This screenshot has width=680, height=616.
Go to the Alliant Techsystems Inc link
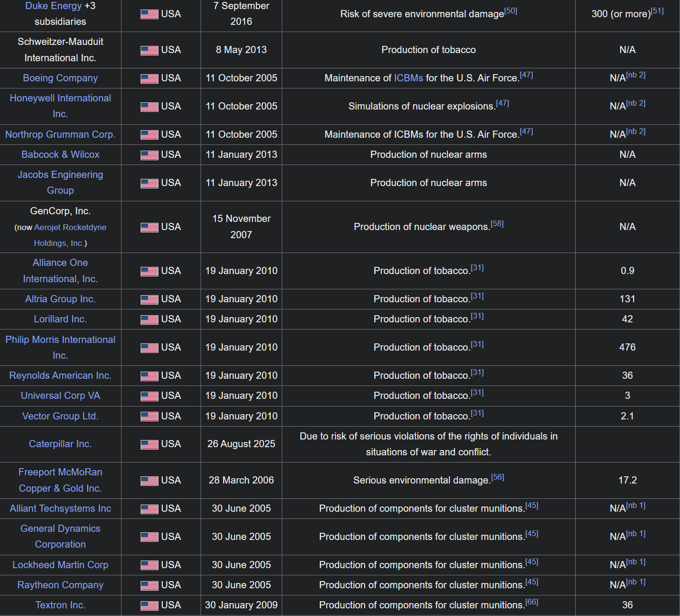[x=60, y=508]
